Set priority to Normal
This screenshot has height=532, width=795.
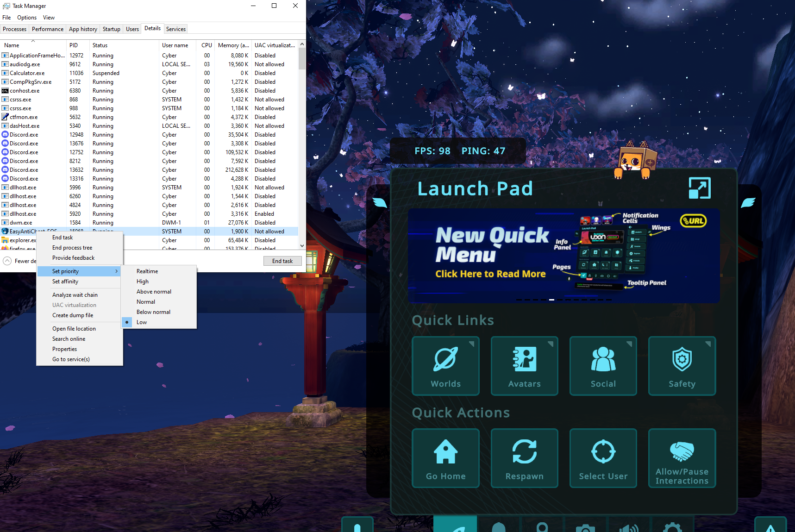[158, 302]
